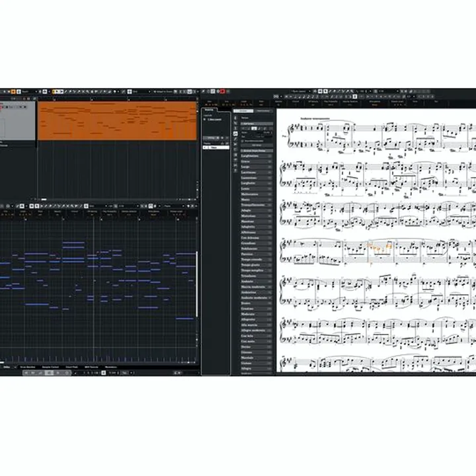Click bottom icon in score sidebar icon column
Screen dimensions: 476x476
click(235, 171)
